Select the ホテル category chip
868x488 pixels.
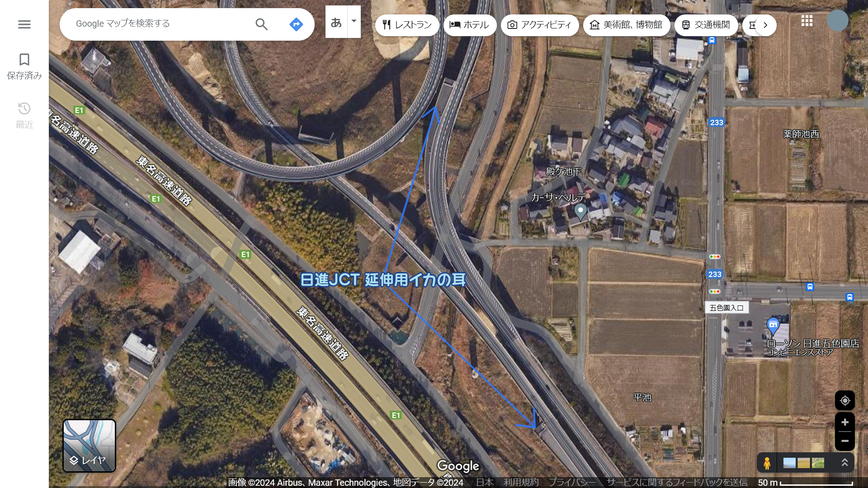[x=470, y=25]
